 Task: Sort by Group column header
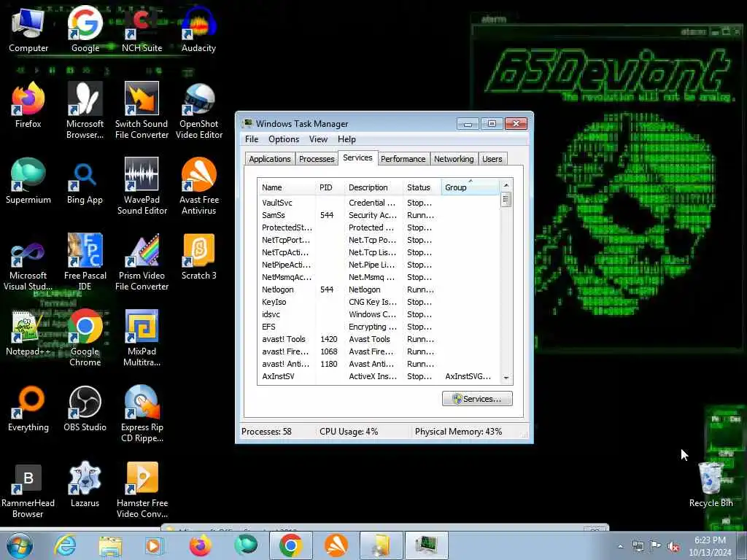pyautogui.click(x=471, y=187)
